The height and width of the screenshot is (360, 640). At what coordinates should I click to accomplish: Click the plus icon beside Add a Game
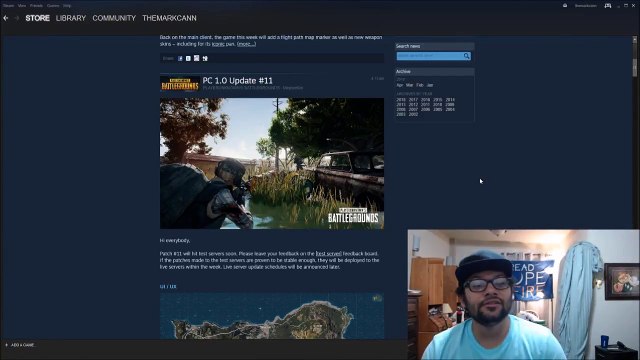[6, 345]
